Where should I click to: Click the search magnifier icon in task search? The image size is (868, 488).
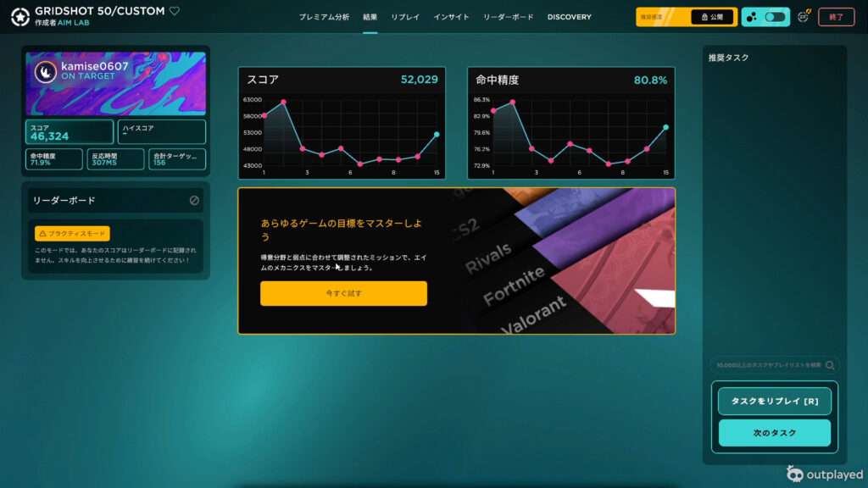tap(830, 365)
